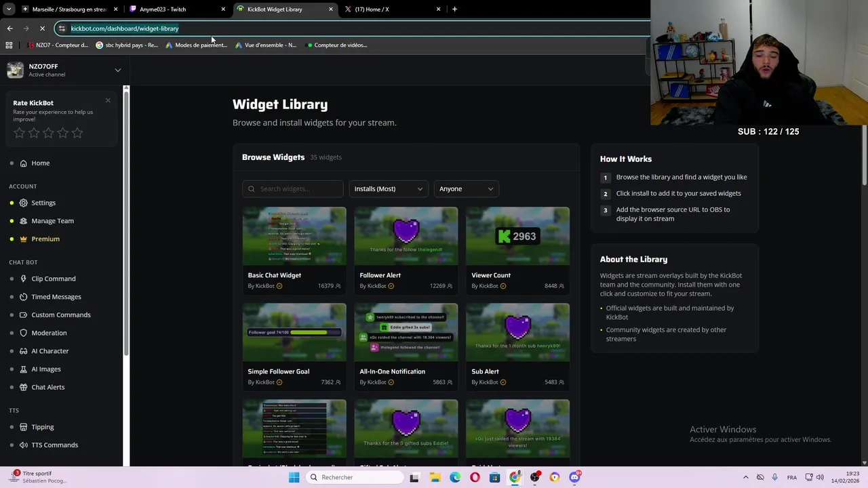Open AI Images page
Viewport: 868px width, 488px height.
[x=40, y=369]
